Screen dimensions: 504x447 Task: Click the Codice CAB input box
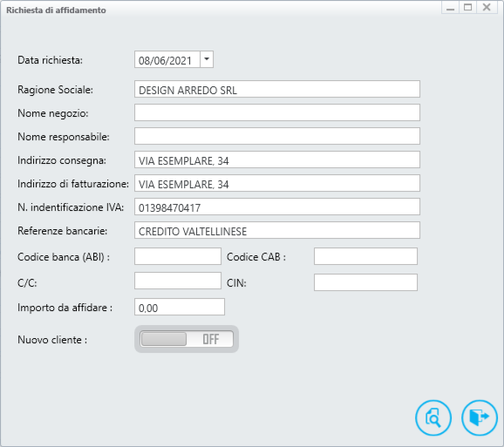(x=365, y=256)
